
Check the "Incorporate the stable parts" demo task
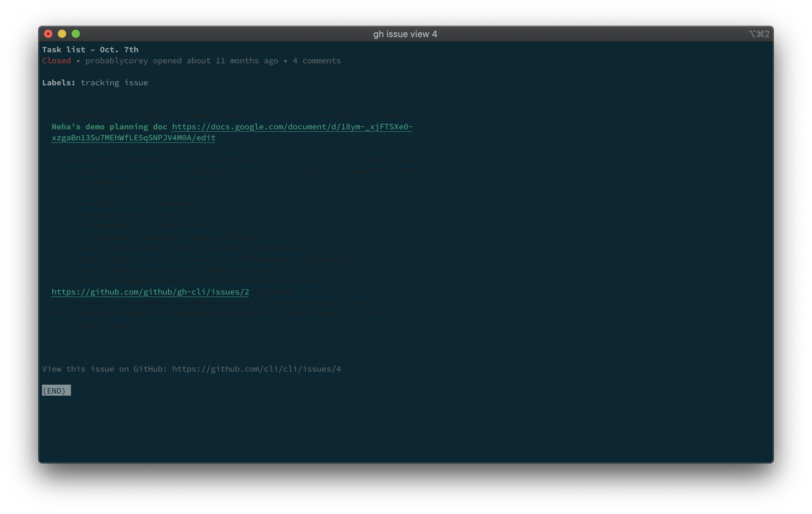tap(59, 302)
